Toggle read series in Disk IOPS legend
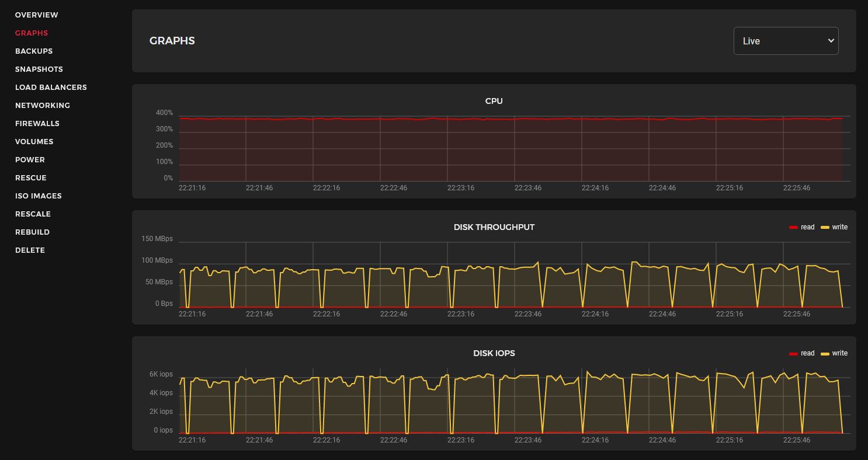868x460 pixels. click(x=801, y=353)
